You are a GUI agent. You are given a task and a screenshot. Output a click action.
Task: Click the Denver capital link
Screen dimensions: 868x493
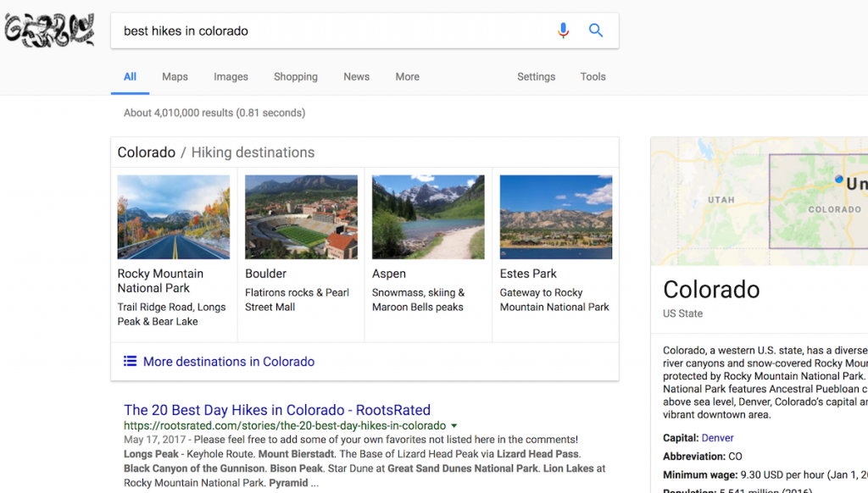tap(717, 438)
